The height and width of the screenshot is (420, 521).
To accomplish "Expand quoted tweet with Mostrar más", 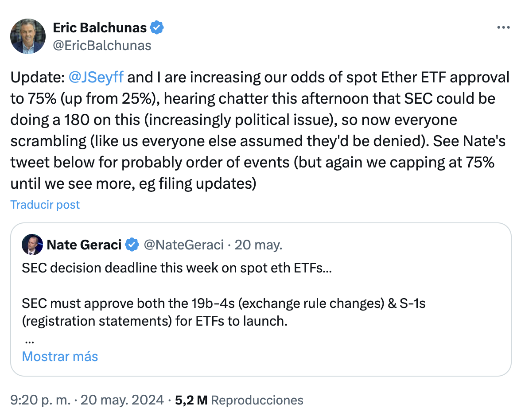I will (x=60, y=357).
